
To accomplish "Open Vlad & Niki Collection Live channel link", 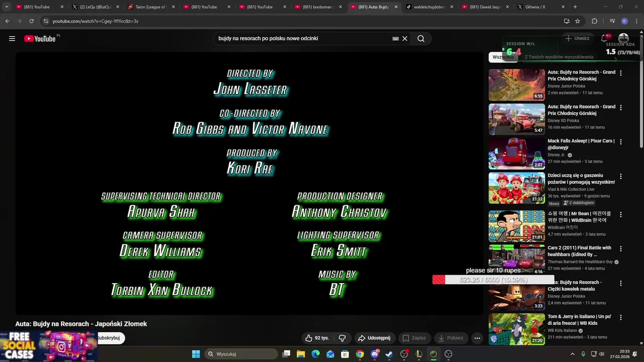I will point(571,189).
